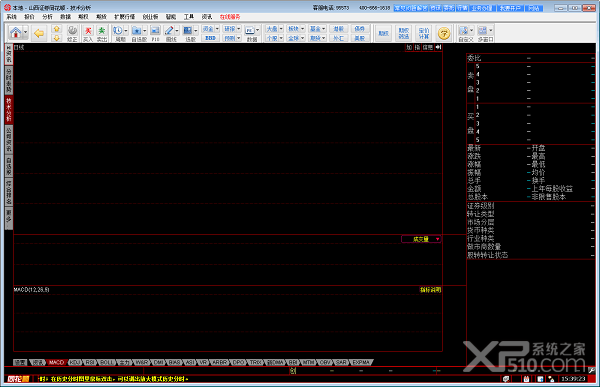Click the round gold coin icon

(444, 33)
